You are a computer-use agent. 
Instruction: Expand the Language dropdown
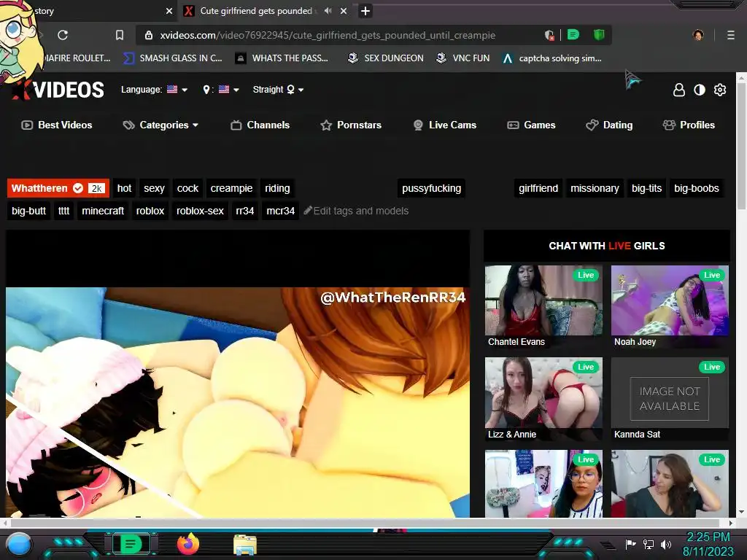coord(154,90)
